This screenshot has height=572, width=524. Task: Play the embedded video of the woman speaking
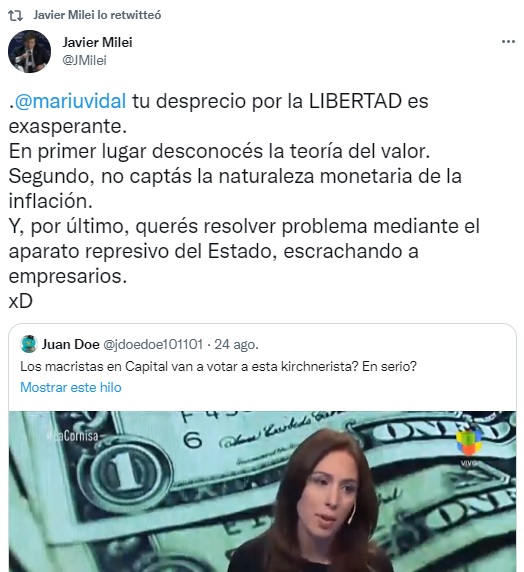click(262, 491)
